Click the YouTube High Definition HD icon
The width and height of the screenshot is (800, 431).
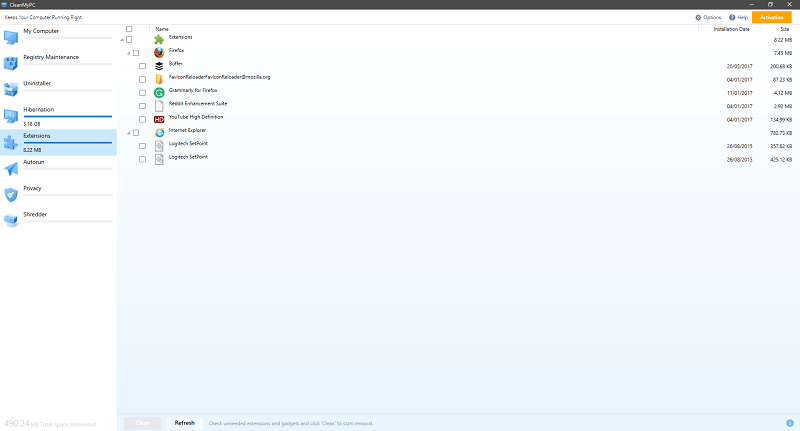tap(159, 119)
